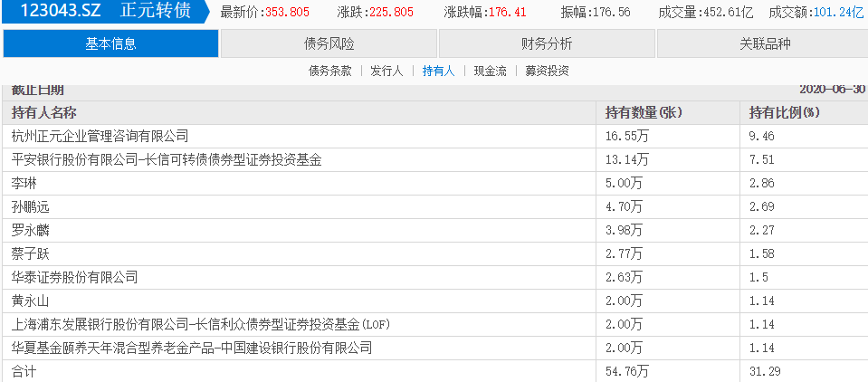The image size is (868, 382).
Task: Open the 发行人 section link
Action: 386,71
